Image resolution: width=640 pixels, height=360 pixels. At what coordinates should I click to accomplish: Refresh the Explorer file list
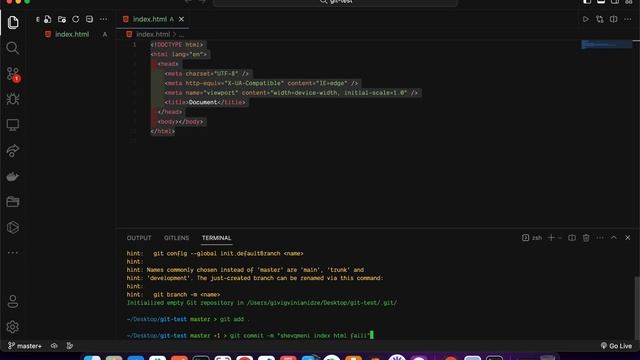tap(76, 19)
